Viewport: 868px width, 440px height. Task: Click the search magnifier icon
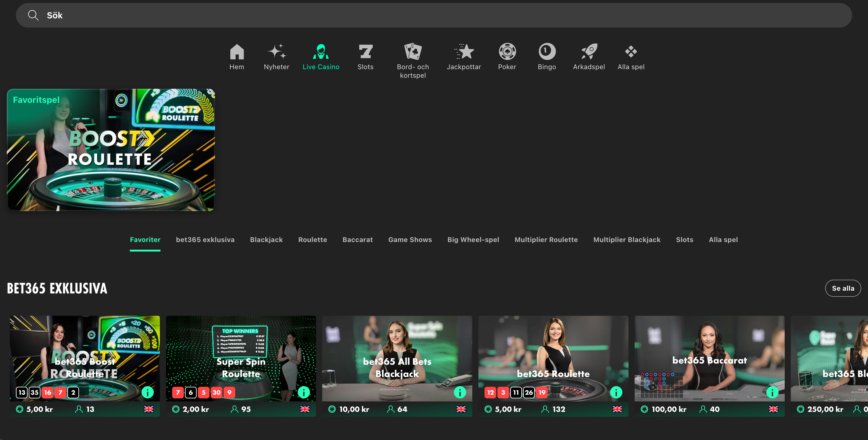tap(33, 15)
